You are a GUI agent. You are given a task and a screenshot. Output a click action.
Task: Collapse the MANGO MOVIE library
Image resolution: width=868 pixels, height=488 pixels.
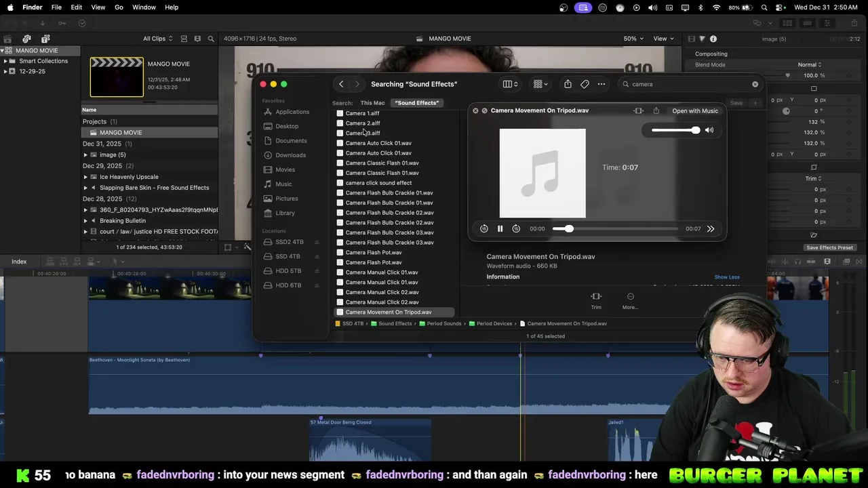click(x=3, y=51)
